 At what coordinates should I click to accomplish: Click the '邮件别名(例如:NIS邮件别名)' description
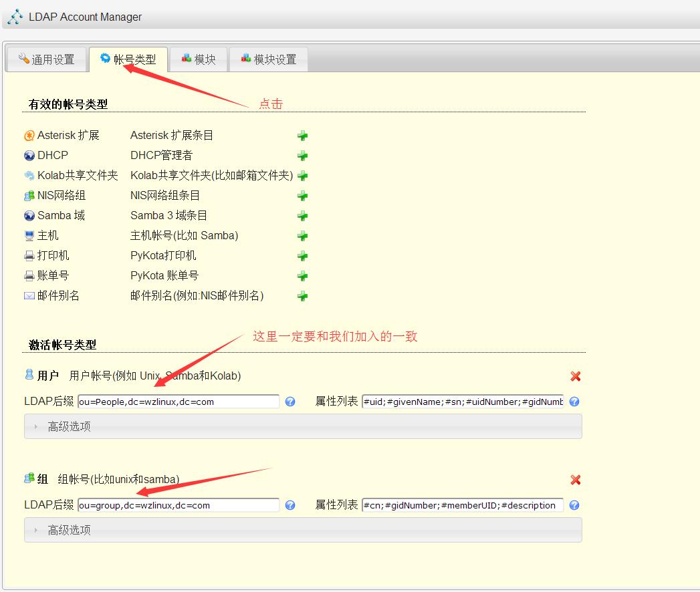pyautogui.click(x=197, y=295)
